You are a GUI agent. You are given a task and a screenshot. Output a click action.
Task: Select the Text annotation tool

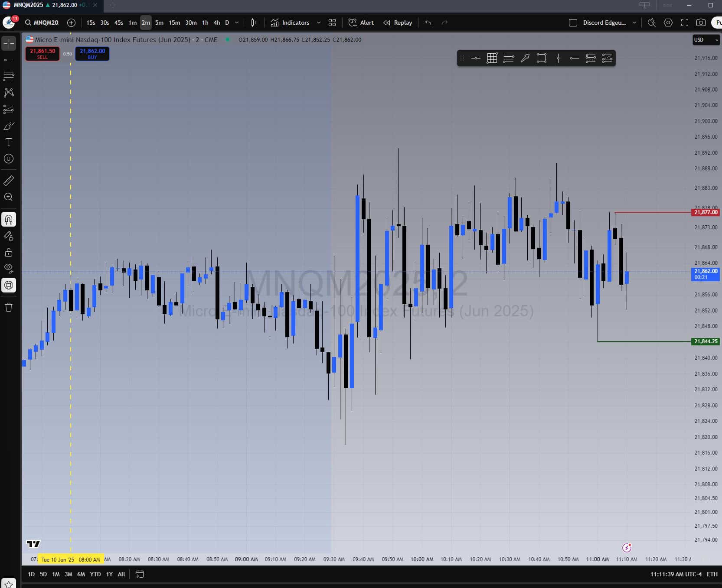[x=9, y=142]
